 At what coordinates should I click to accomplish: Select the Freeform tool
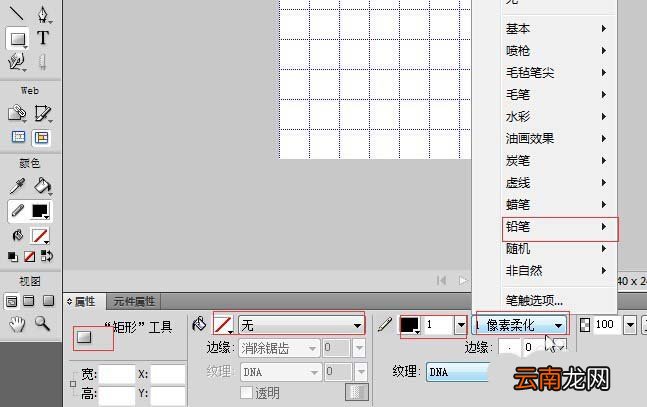pos(17,62)
